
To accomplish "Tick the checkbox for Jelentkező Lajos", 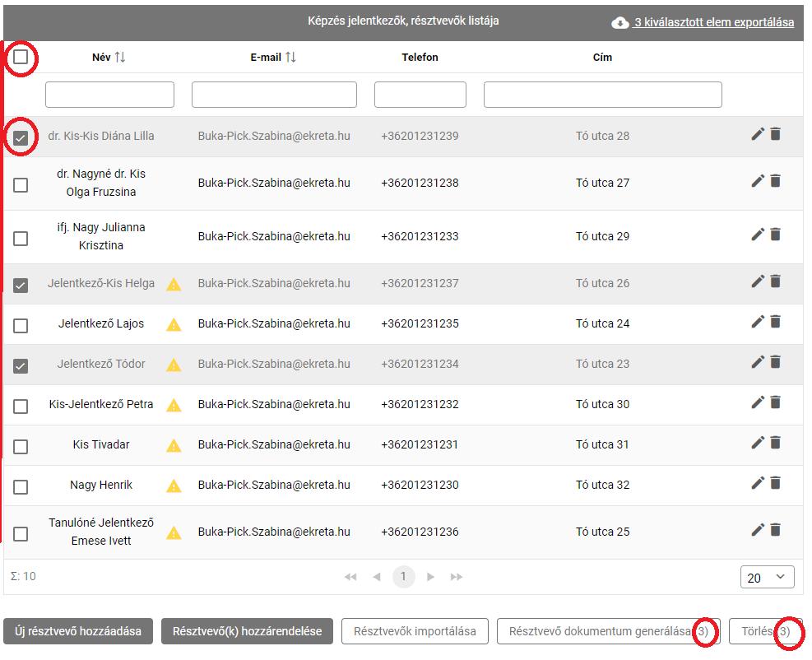I will (21, 326).
